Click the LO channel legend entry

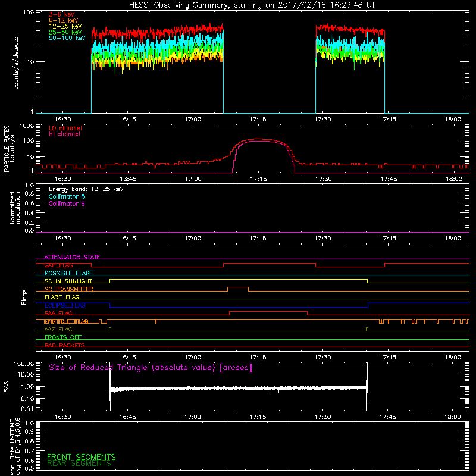(x=65, y=128)
